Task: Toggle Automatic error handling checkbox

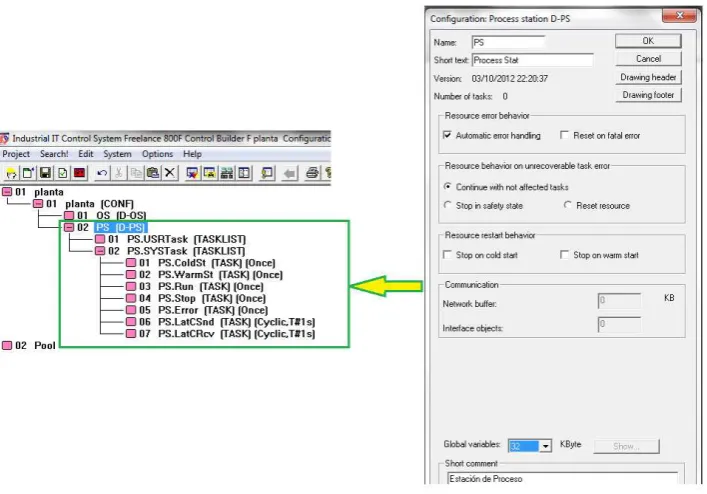Action: (447, 135)
